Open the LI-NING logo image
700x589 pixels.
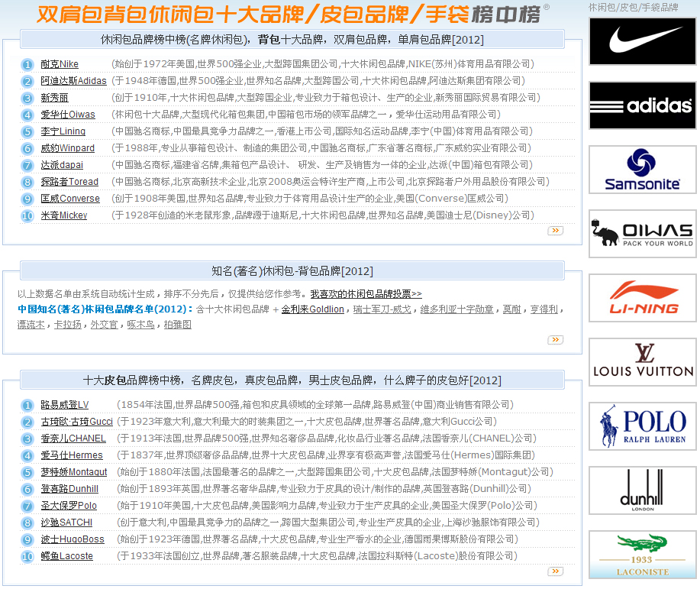[x=643, y=298]
